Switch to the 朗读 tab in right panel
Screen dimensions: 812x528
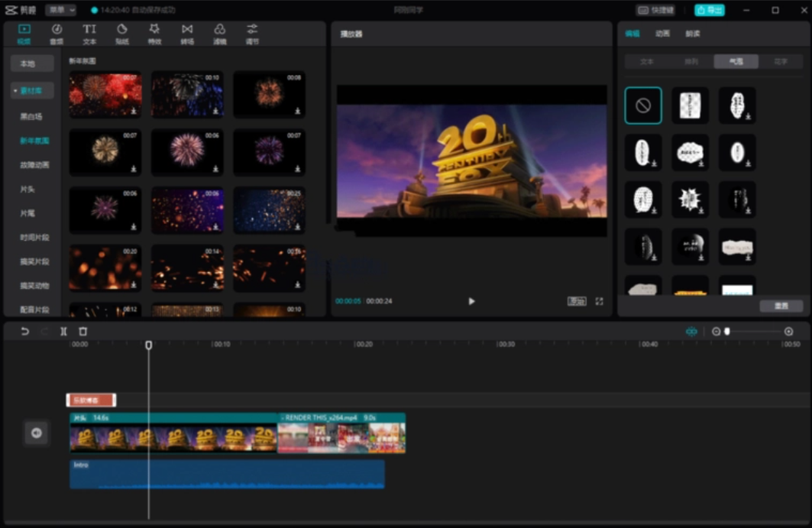tap(692, 34)
